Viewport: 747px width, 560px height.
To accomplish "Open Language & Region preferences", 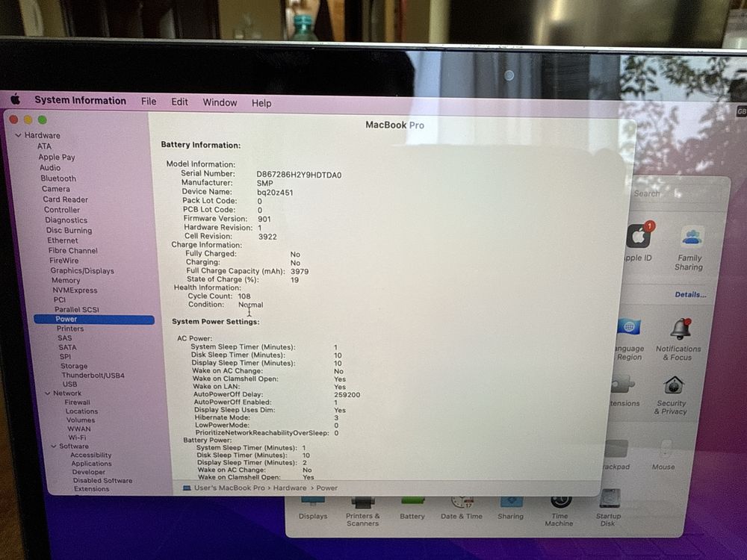I will pos(629,339).
